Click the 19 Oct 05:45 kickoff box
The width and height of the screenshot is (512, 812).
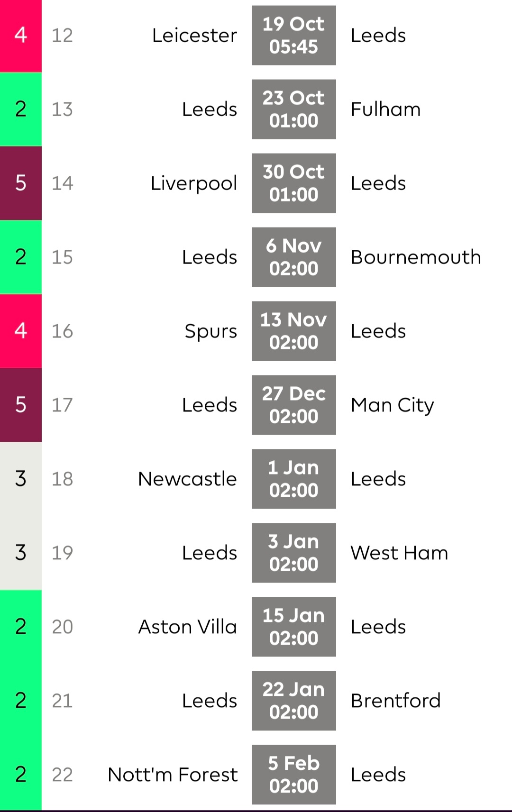pos(293,36)
